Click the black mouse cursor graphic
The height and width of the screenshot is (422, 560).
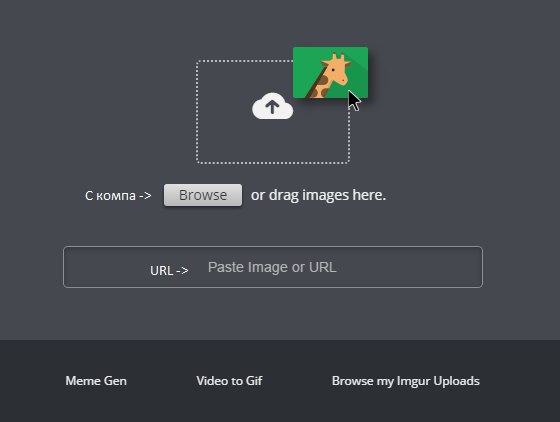tap(354, 101)
